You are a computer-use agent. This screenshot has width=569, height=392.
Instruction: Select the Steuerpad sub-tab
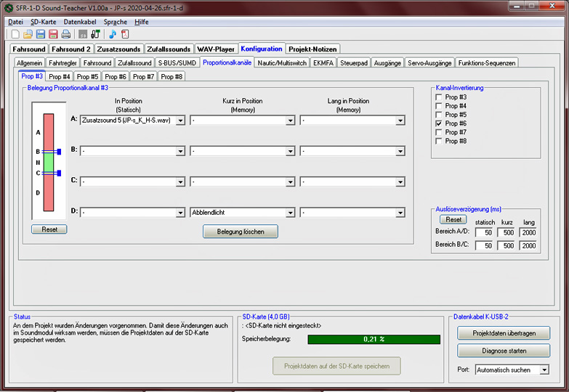(354, 62)
